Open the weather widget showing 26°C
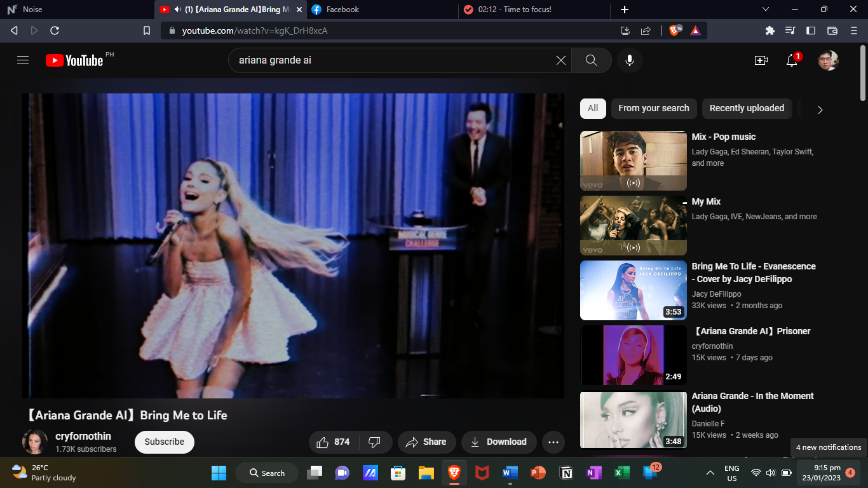868x488 pixels. click(44, 473)
